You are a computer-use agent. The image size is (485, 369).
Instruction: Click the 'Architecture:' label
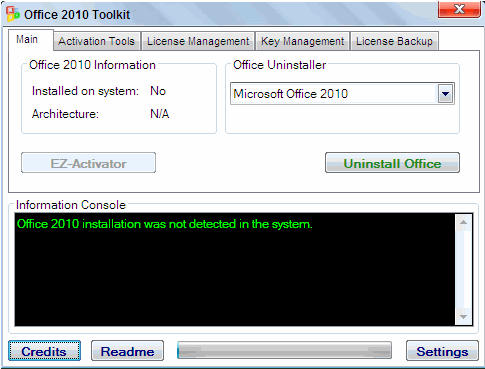[65, 114]
